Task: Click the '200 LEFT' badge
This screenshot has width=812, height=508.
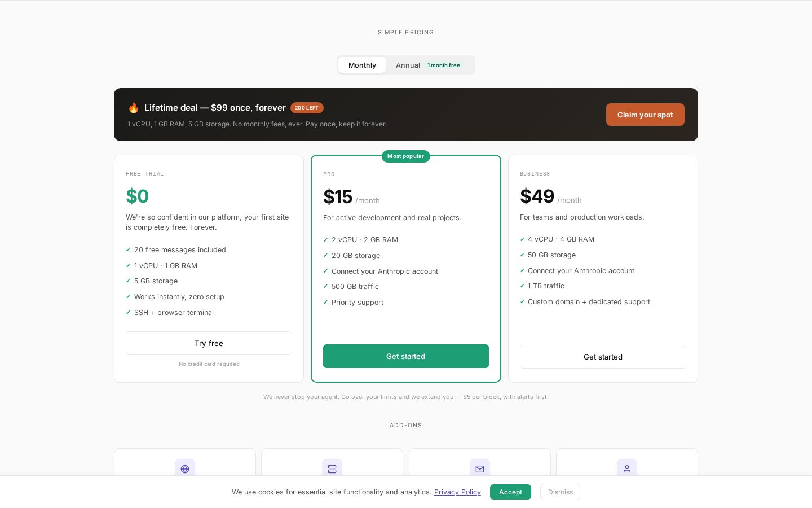Action: point(307,107)
